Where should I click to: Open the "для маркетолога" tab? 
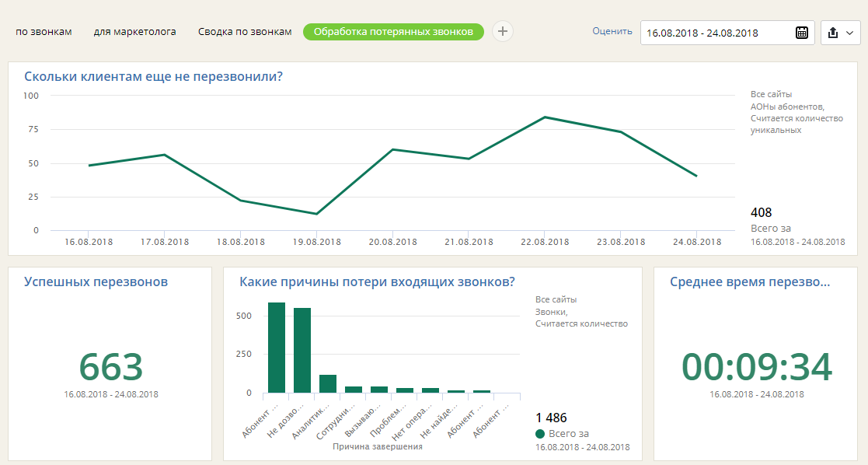[x=134, y=32]
